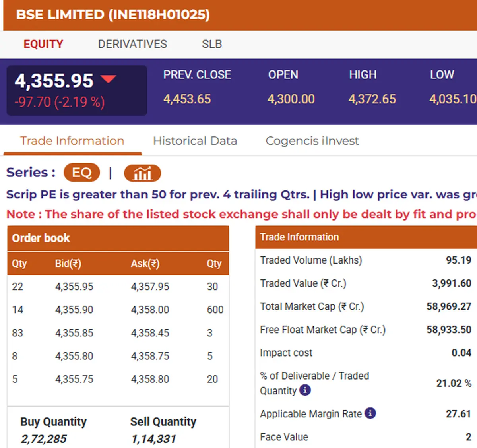Click the Buy Quantity value 2,72,285

click(x=44, y=439)
